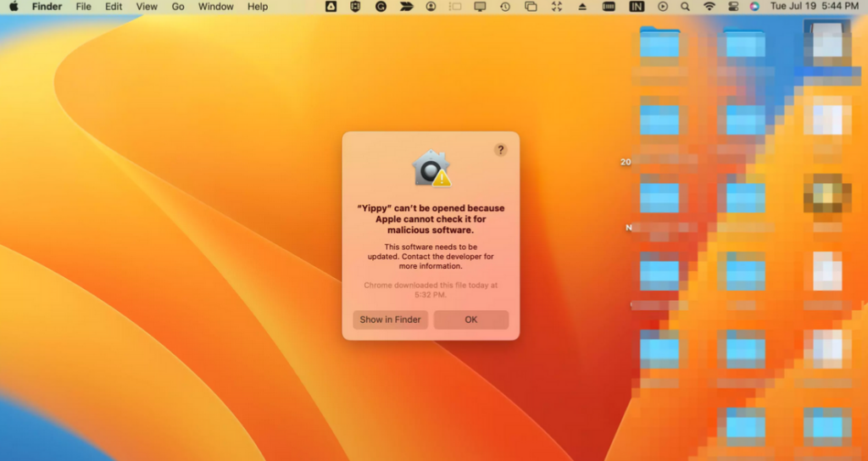Click the Now Playing play icon
868x461 pixels.
tap(663, 7)
